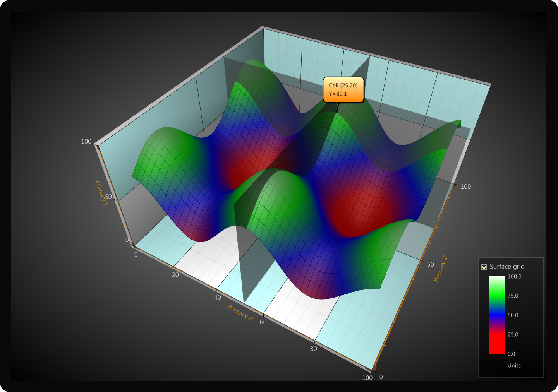Screen dimensions: 558x392
Task: Click the 75.0 legend value label
Action: (513, 296)
